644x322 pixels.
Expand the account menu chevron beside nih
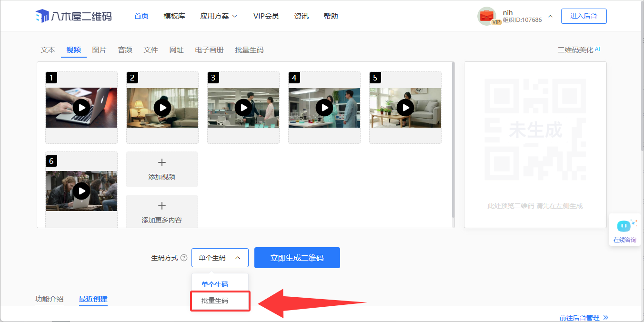pyautogui.click(x=550, y=16)
